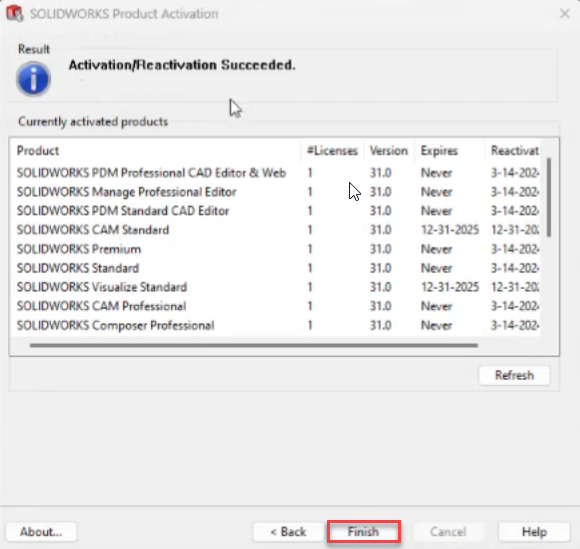Click the SOLIDWORKS title bar icon
This screenshot has width=580, height=549.
tap(15, 13)
